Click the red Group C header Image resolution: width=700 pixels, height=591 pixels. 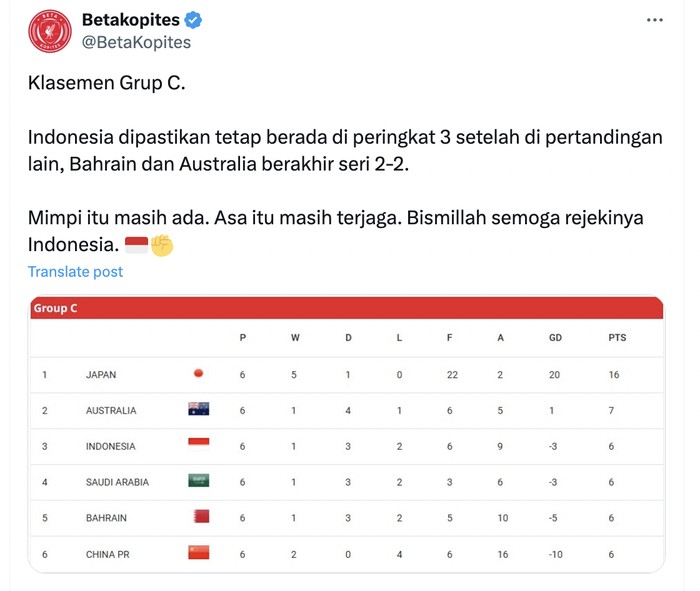pos(347,308)
